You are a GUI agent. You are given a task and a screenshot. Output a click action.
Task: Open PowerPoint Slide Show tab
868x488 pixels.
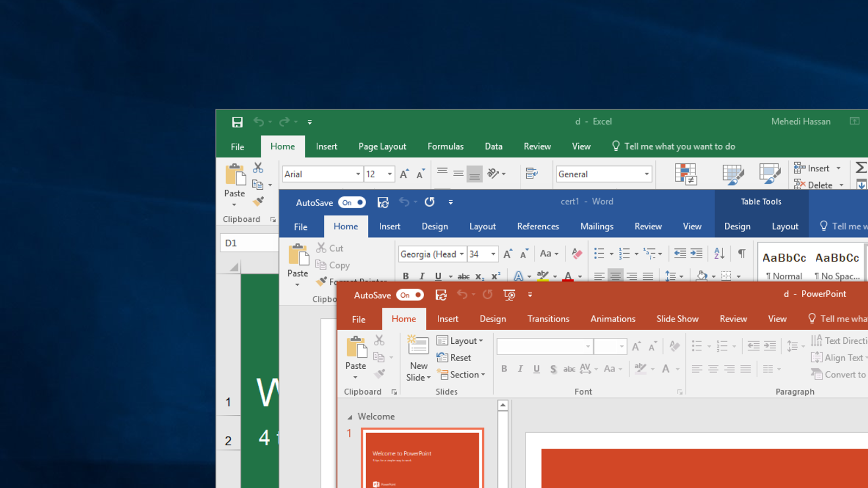pyautogui.click(x=678, y=319)
